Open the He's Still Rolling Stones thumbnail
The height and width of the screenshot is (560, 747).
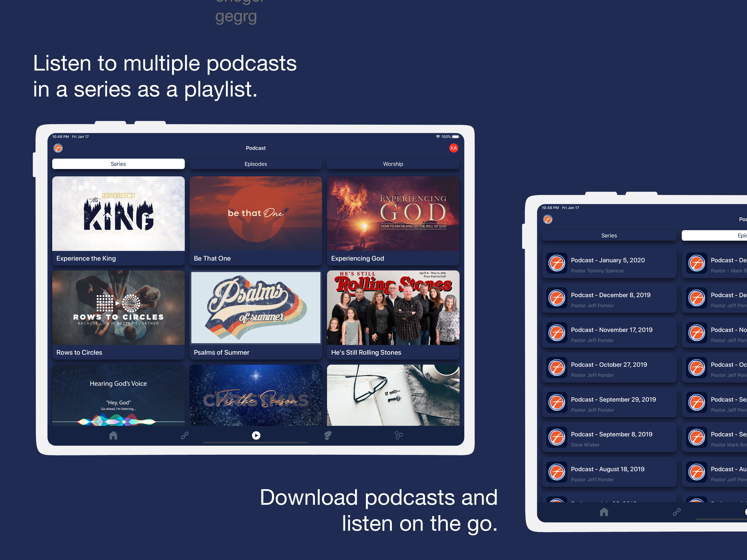(x=393, y=308)
